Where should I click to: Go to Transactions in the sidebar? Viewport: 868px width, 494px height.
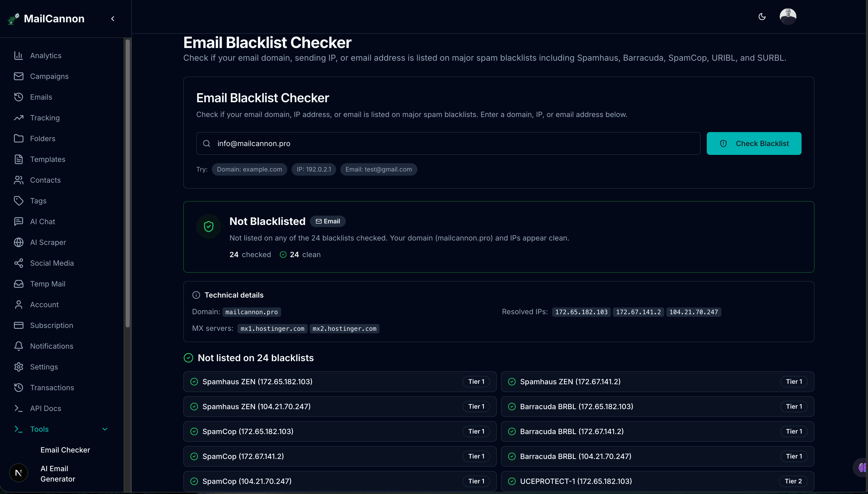pos(52,387)
